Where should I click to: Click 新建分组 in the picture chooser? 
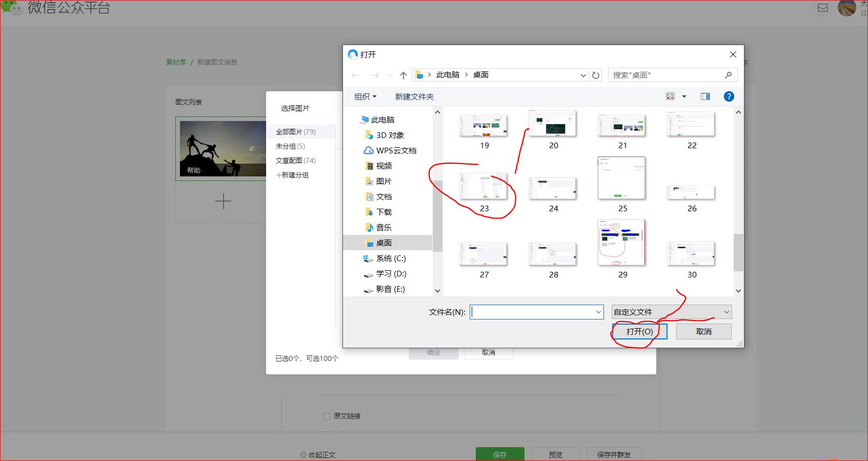coord(292,175)
